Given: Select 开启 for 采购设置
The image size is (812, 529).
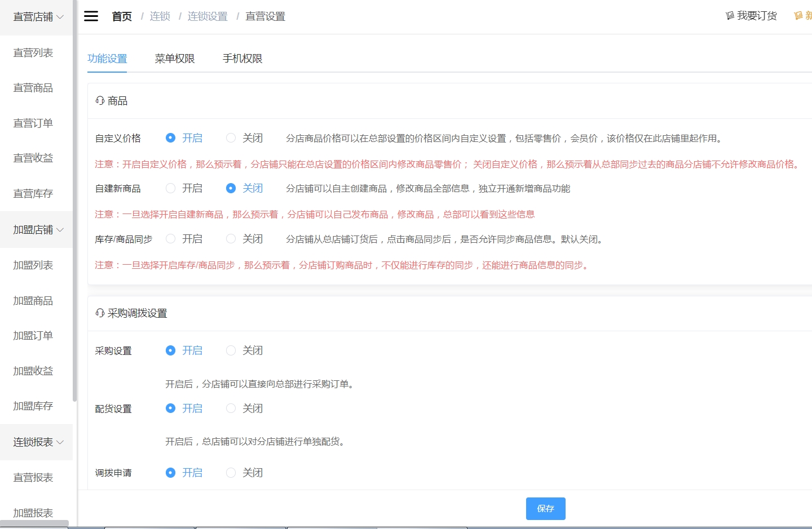Looking at the screenshot, I should point(184,350).
